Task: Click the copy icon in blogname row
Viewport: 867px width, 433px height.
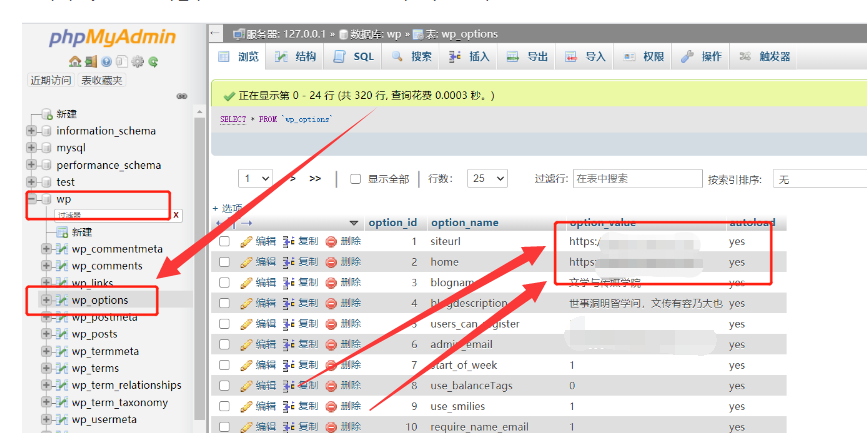Action: pyautogui.click(x=288, y=283)
